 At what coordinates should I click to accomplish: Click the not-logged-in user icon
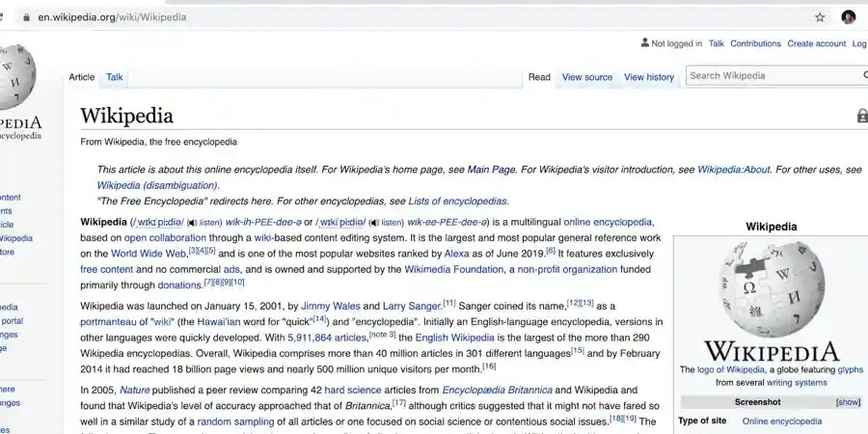(645, 42)
